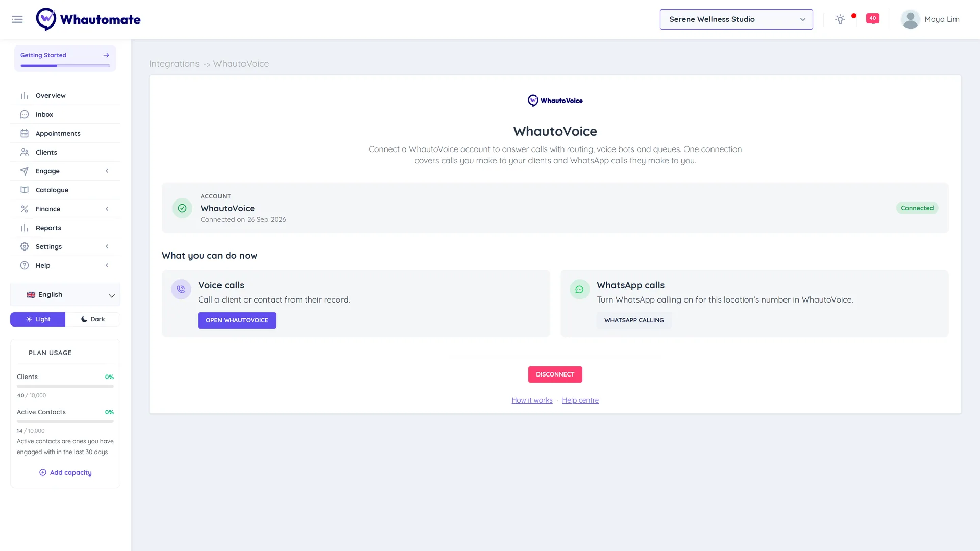Screen dimensions: 980x551
Task: Click the green connected checkmark icon
Action: click(182, 208)
